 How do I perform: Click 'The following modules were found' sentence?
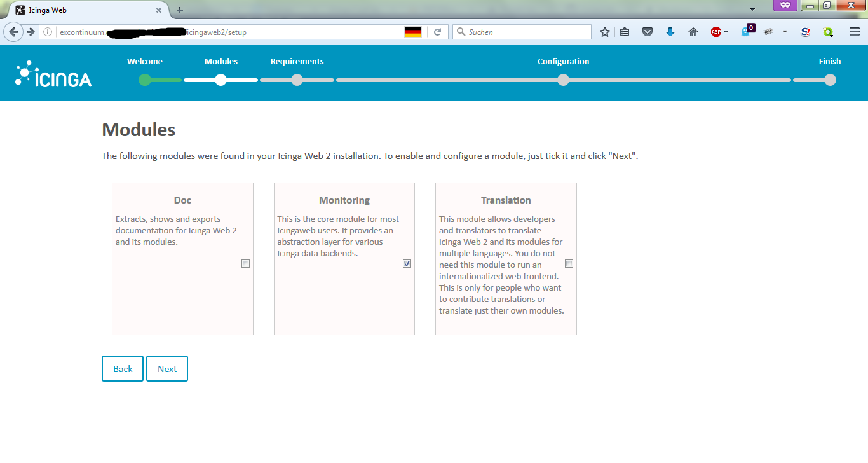tap(370, 156)
